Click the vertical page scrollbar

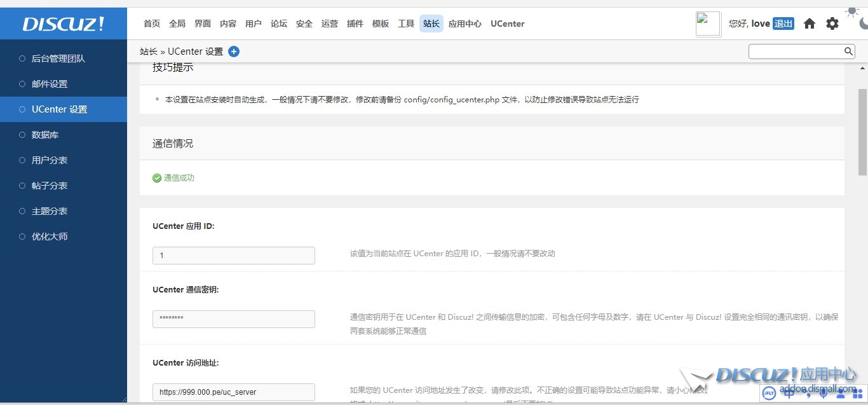tap(862, 132)
